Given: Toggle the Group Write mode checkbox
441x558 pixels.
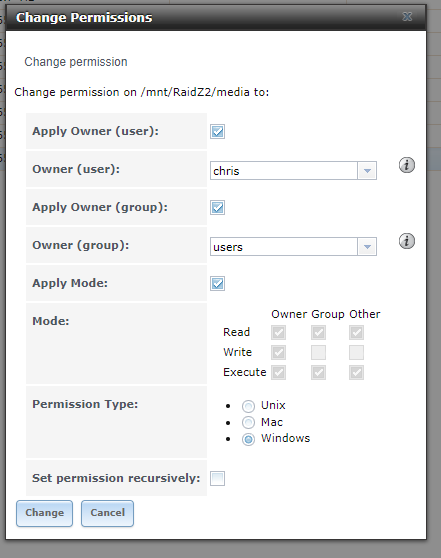Looking at the screenshot, I should click(318, 353).
